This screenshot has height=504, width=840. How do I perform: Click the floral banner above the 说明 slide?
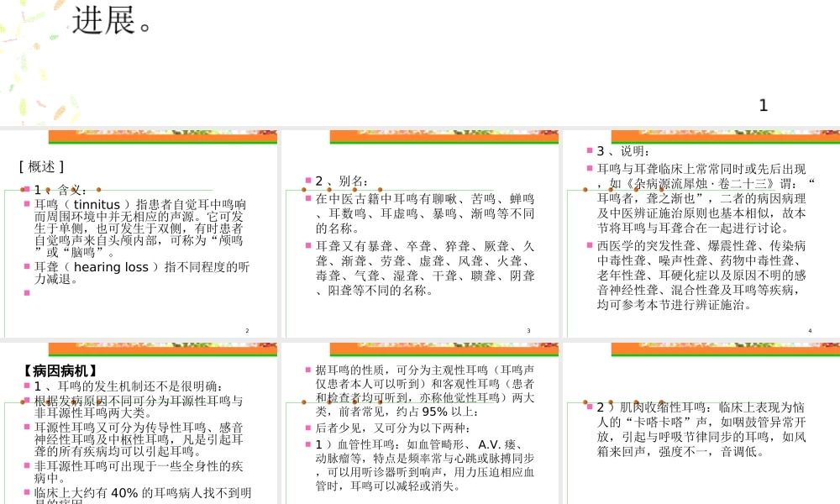tap(724, 137)
